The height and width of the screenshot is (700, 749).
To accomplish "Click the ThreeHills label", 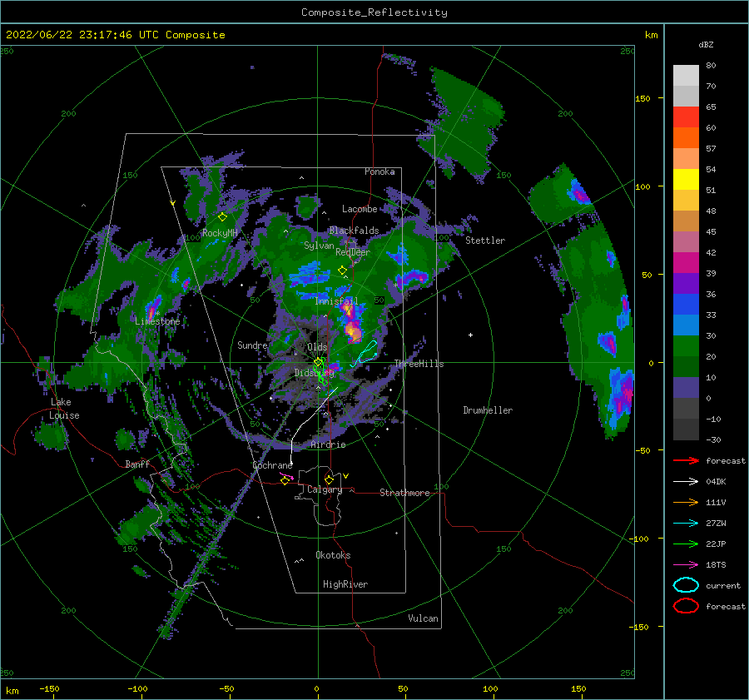I will click(419, 364).
